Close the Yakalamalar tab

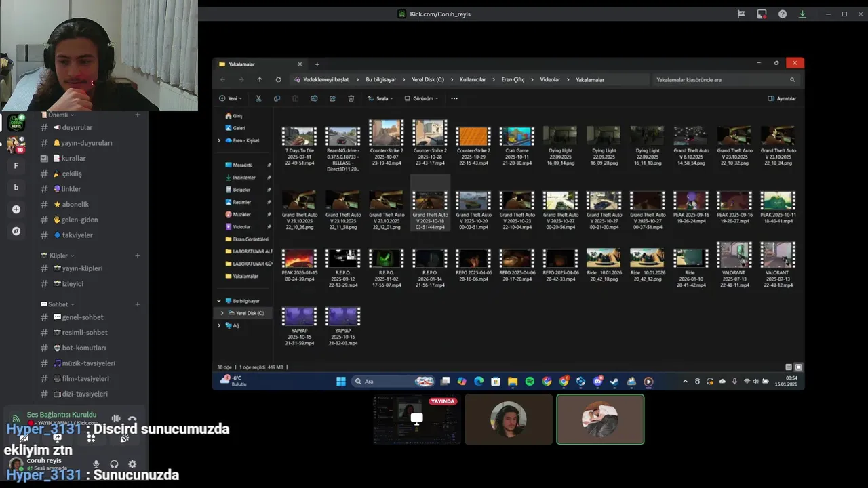pos(300,64)
